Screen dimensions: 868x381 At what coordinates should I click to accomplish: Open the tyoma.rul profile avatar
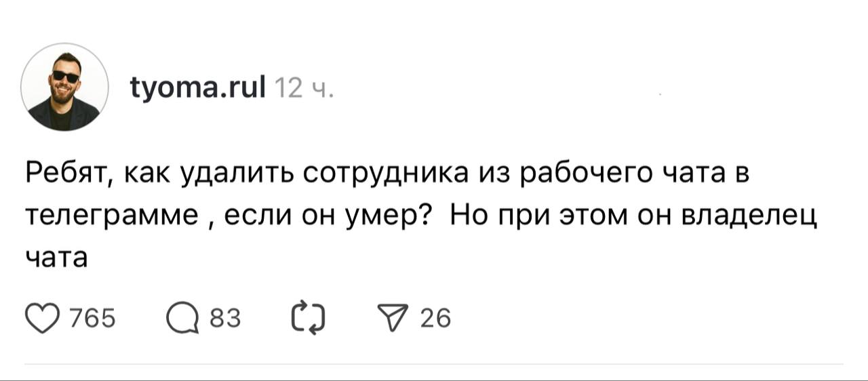(65, 86)
